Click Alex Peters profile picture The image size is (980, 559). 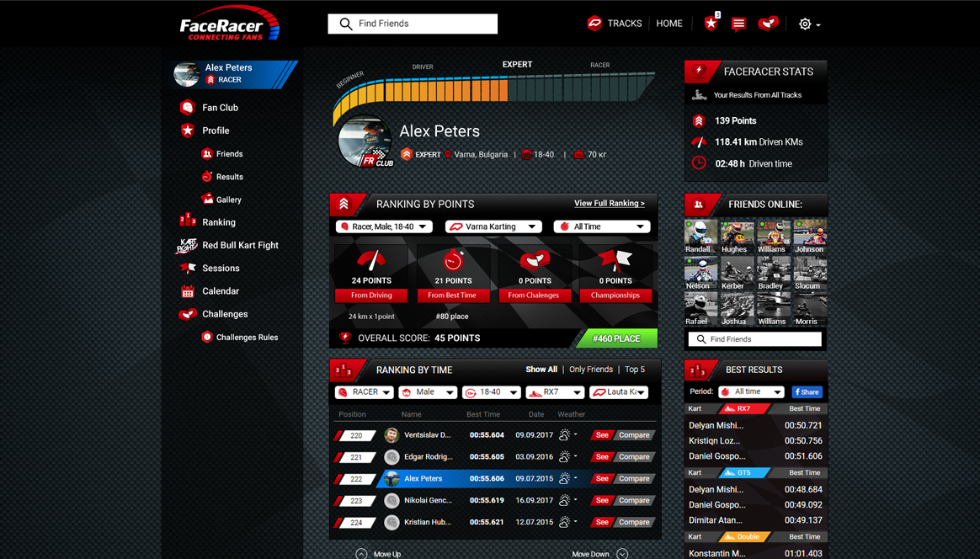365,141
